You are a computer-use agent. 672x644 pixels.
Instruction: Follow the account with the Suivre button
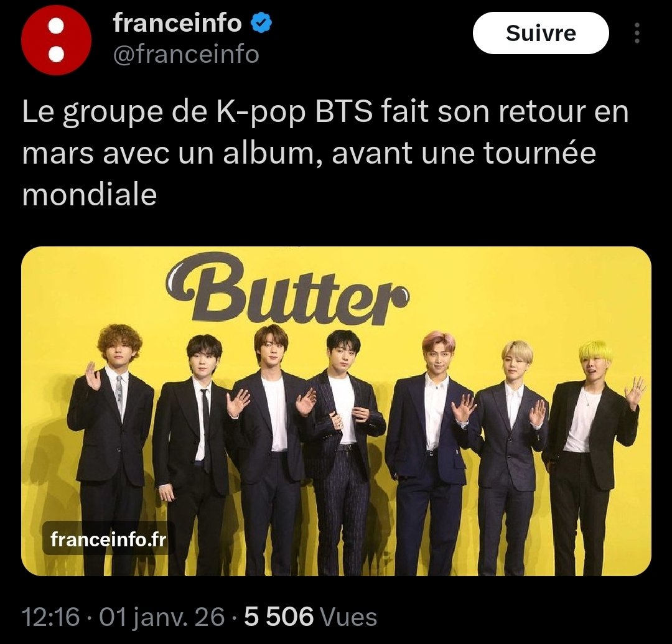[541, 33]
